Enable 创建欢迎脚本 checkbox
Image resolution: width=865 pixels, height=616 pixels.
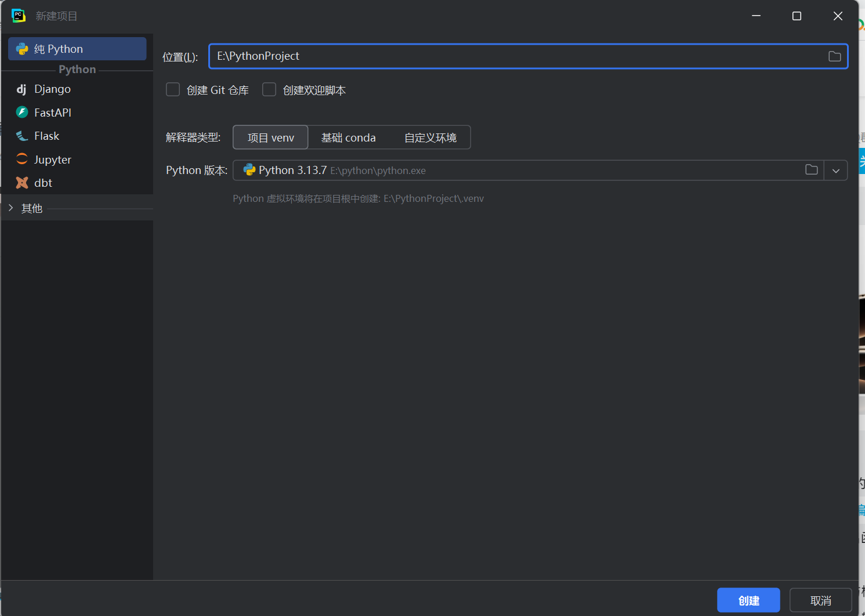click(x=269, y=89)
